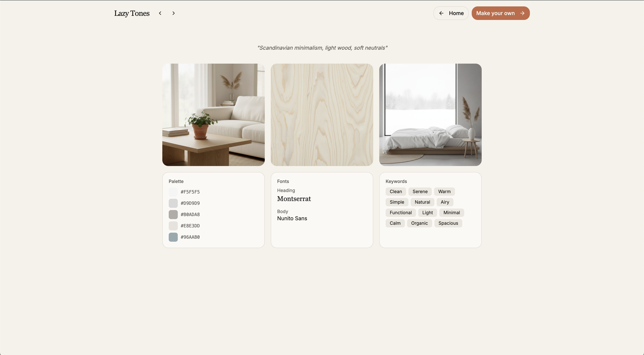This screenshot has width=644, height=355.
Task: Pick the #B0ADA8 gray swatch
Action: [x=173, y=214]
